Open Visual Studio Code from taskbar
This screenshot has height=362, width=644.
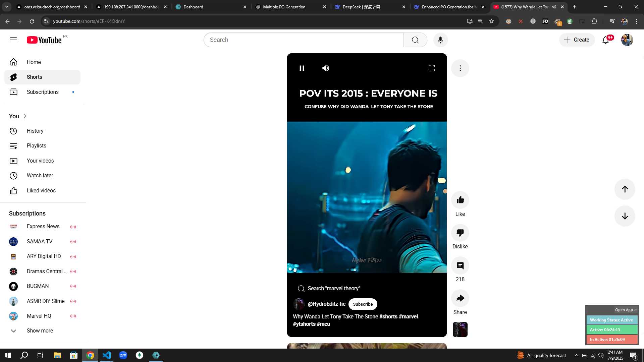point(107,355)
